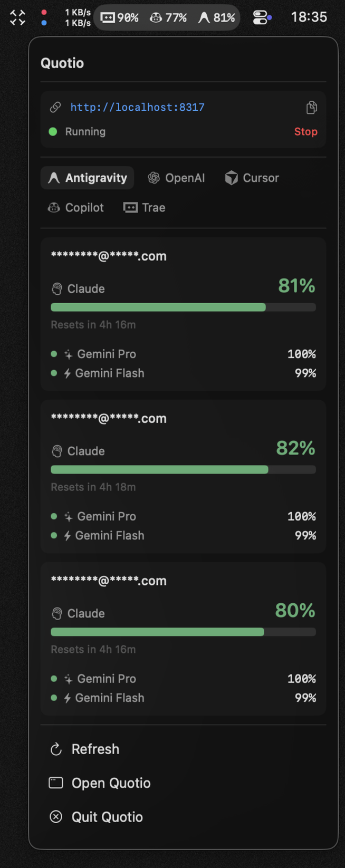Screen dimensions: 345x868
Task: Open the http://localhost:8317 link
Action: pos(137,108)
